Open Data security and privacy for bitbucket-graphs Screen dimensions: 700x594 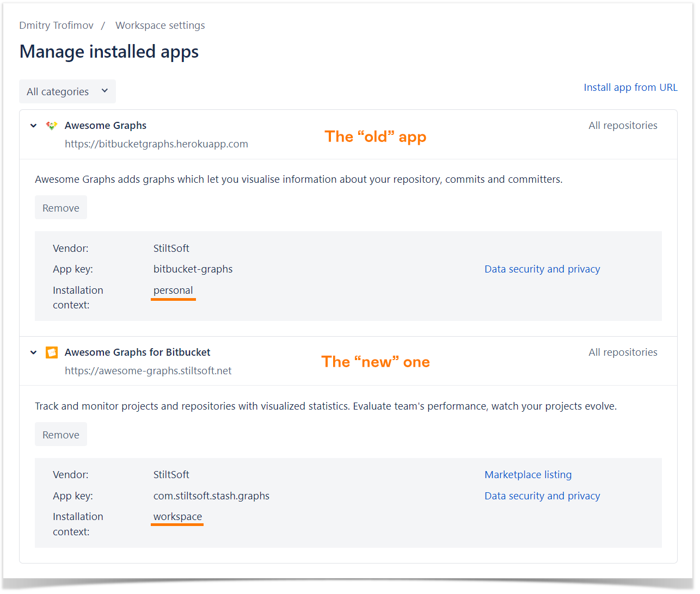[x=542, y=269]
